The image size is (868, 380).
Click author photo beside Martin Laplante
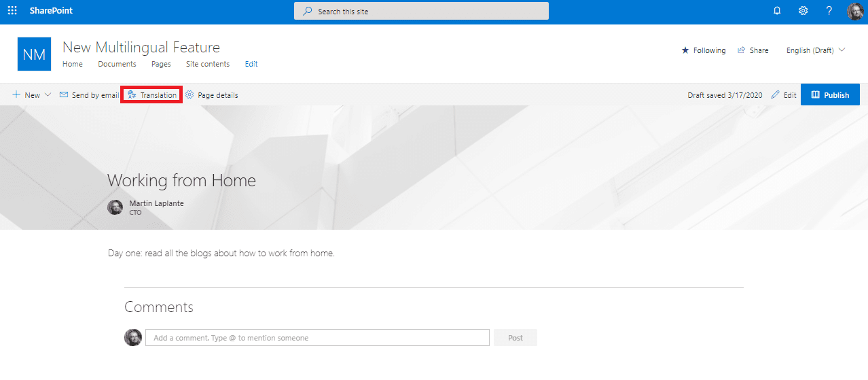[115, 207]
